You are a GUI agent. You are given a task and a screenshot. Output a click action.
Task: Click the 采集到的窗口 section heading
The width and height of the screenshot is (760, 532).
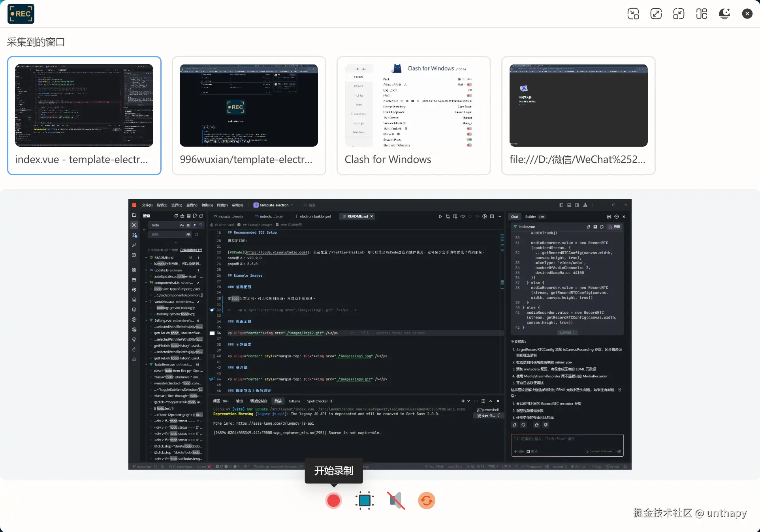[36, 42]
